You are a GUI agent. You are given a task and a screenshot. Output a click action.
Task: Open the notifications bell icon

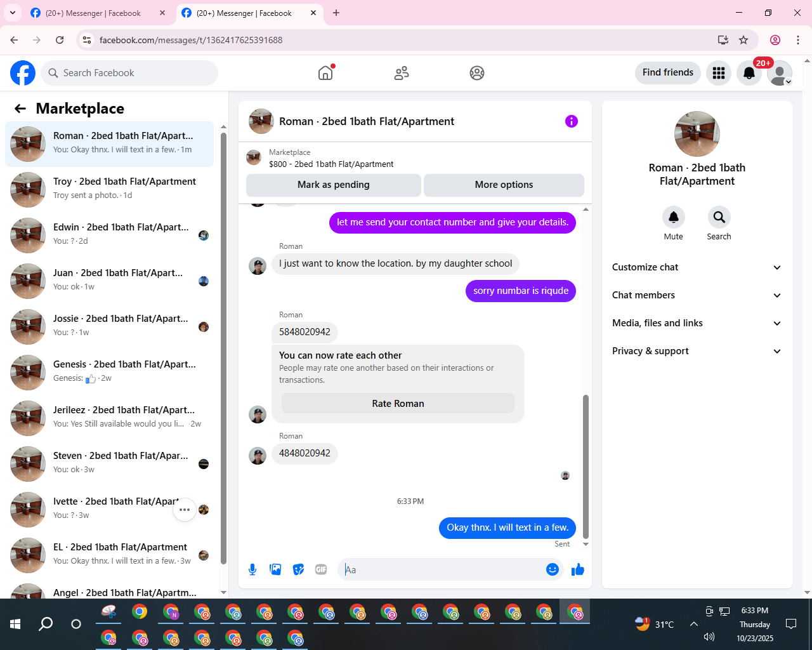tap(749, 73)
